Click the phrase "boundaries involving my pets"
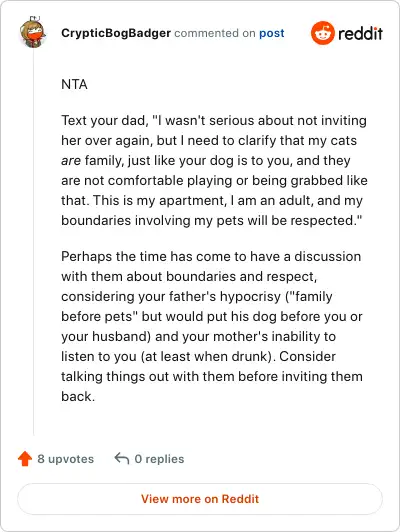Viewport: 400px width, 532px height. [x=153, y=221]
